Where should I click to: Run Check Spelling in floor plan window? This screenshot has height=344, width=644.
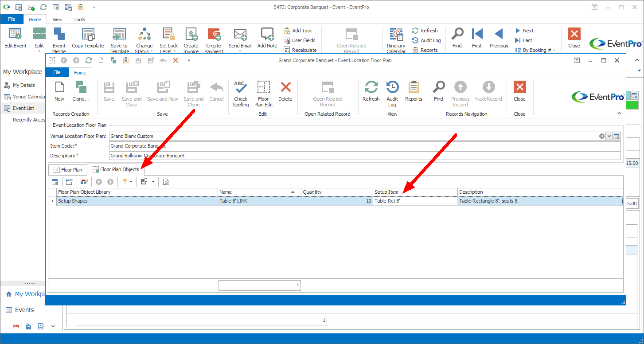pos(241,94)
